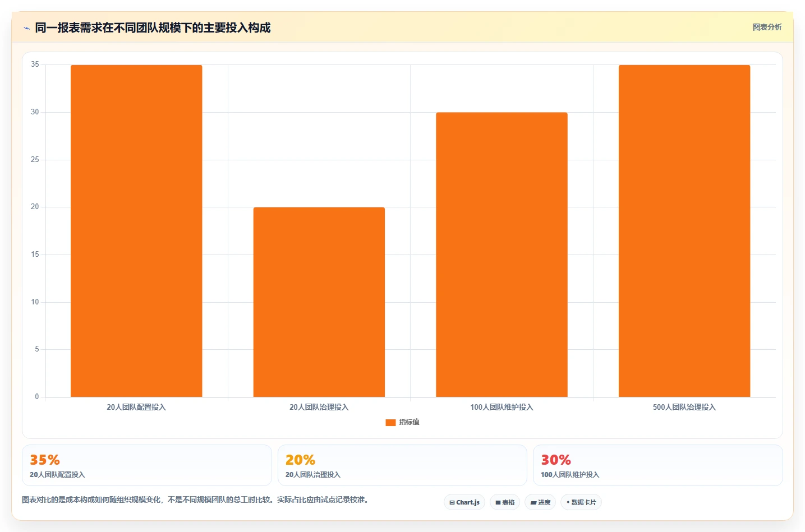This screenshot has height=532, width=805.
Task: Click the 20人团队治理投入 x-axis label
Action: pos(319,407)
